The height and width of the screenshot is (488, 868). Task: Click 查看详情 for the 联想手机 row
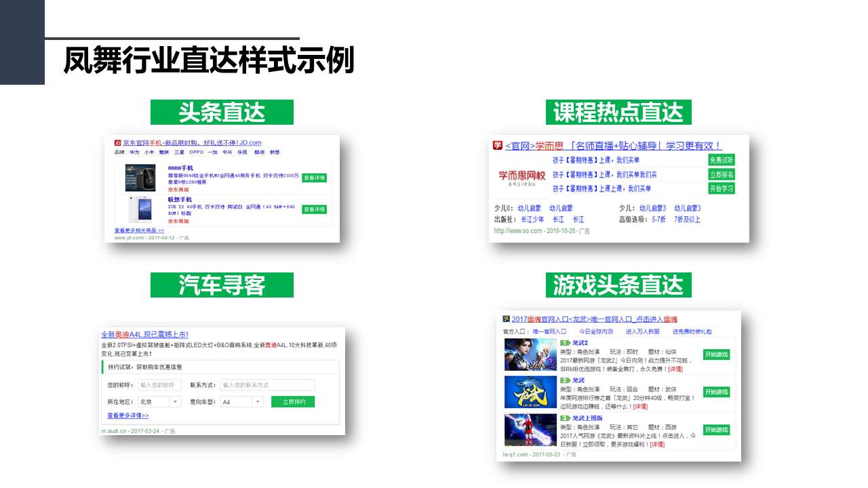(x=314, y=209)
